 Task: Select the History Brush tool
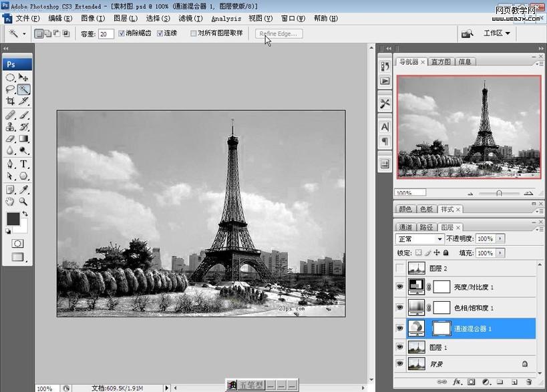coord(23,127)
